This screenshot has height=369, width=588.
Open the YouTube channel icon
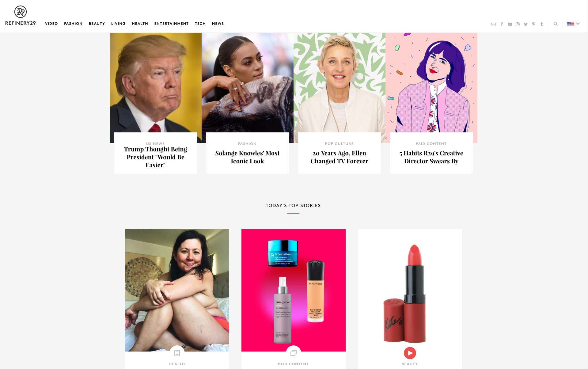point(510,24)
